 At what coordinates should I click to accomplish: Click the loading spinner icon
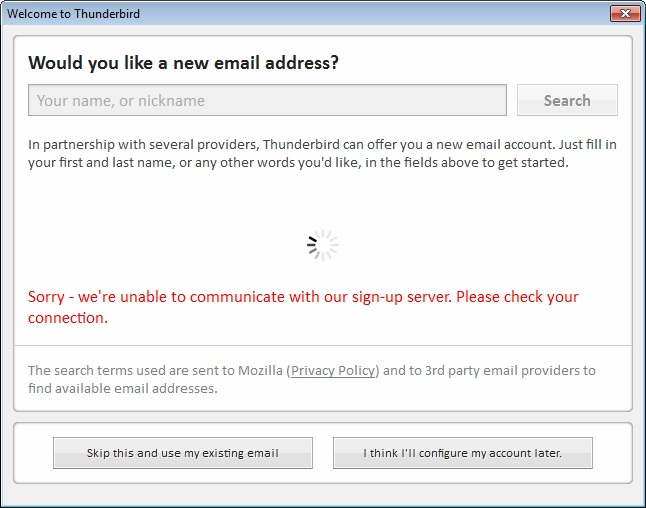pyautogui.click(x=322, y=245)
